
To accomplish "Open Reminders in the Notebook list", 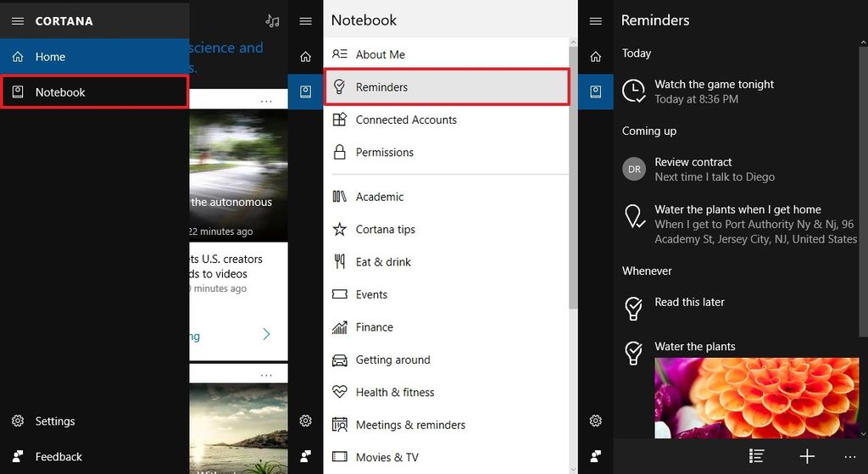I will coord(446,87).
